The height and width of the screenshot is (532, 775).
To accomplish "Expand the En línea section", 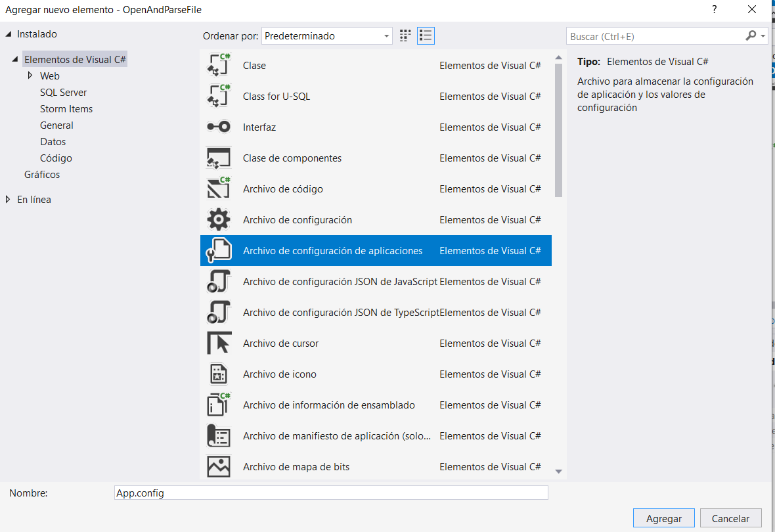I will (8, 200).
